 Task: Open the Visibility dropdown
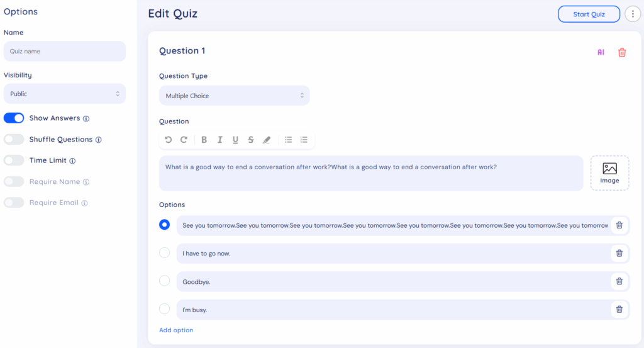pos(65,94)
